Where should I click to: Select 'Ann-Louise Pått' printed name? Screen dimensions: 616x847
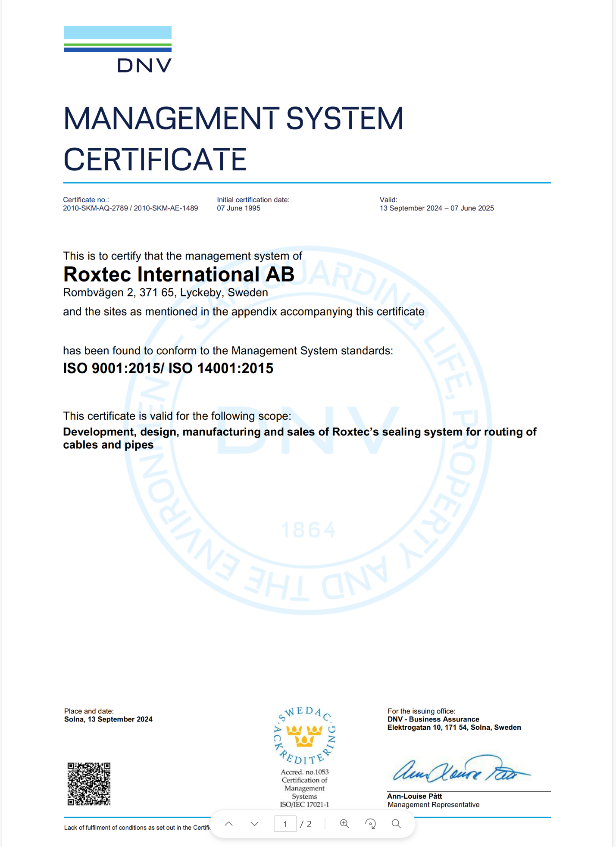coord(415,796)
